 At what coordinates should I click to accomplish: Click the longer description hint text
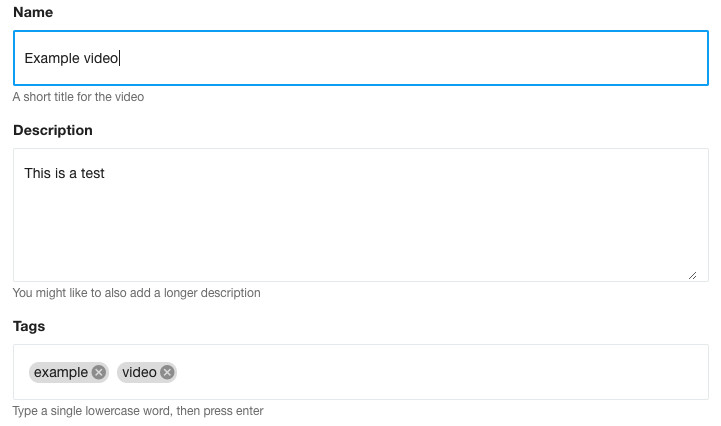point(136,293)
